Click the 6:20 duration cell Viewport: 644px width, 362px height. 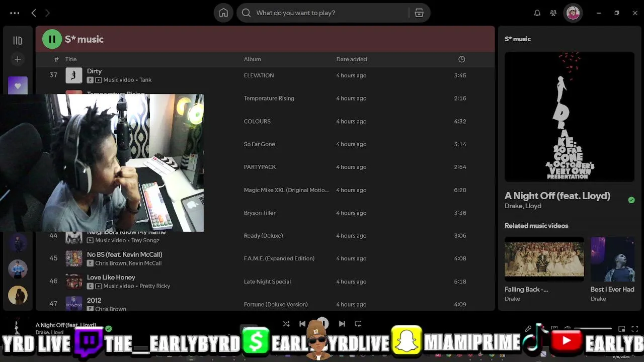click(x=460, y=190)
